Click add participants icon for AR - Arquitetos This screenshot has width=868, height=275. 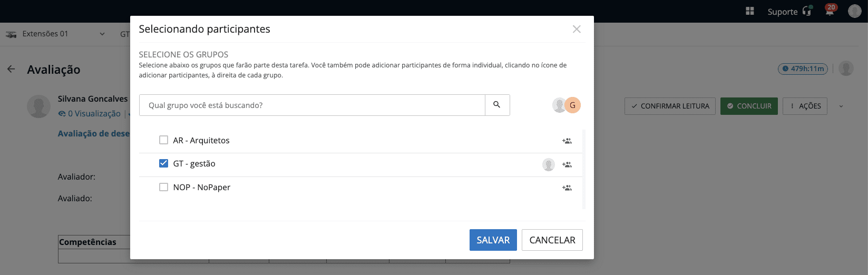567,141
